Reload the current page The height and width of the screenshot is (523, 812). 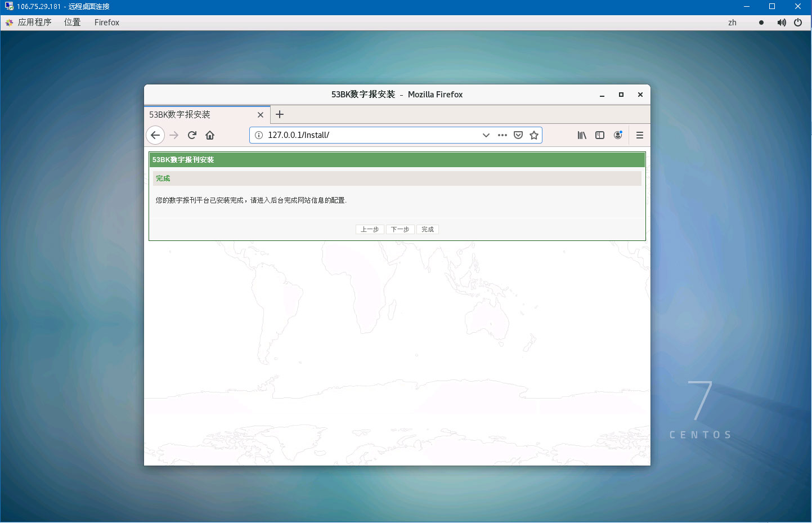(x=192, y=135)
